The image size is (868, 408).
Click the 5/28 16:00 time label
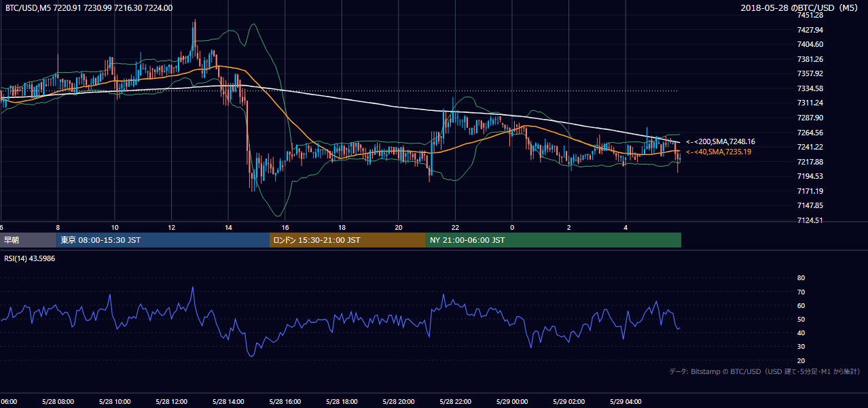[285, 402]
